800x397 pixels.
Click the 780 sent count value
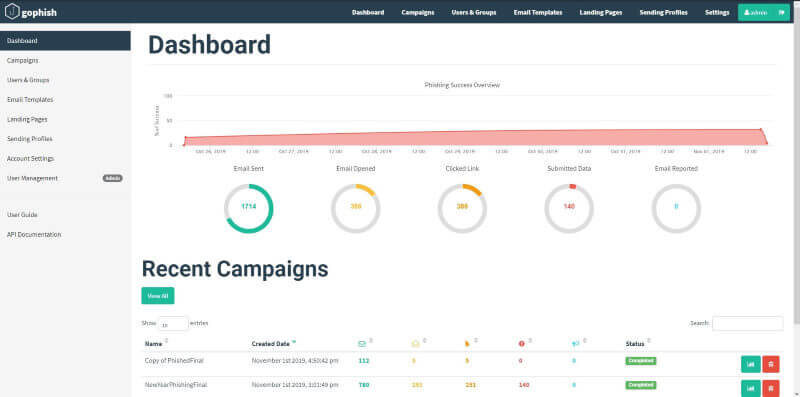(x=364, y=385)
